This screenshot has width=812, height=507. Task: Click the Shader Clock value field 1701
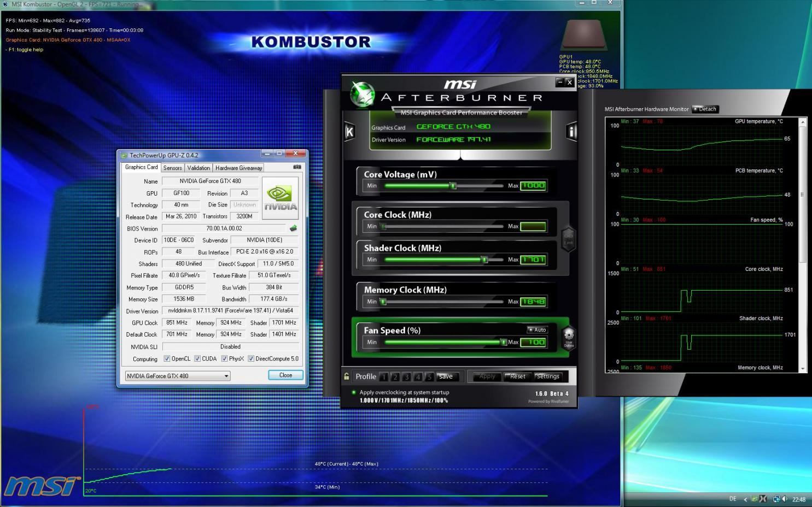[x=533, y=260]
